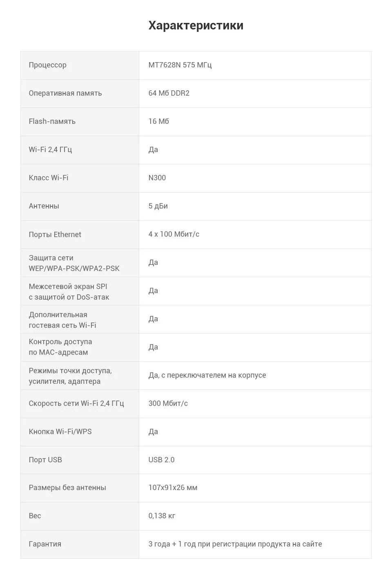392x580 pixels.
Task: Click Да, с переключателем на корпусе value
Action: [x=207, y=375]
